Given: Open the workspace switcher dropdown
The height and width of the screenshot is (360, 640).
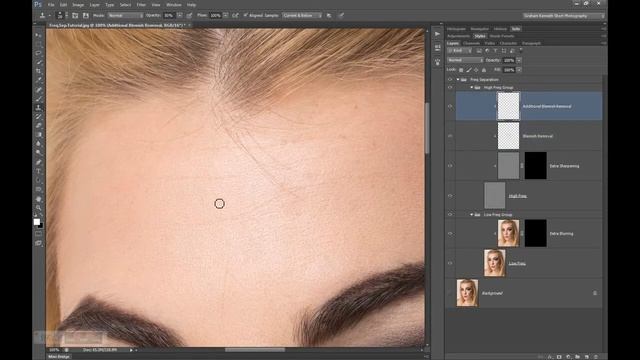Looking at the screenshot, I should [564, 16].
